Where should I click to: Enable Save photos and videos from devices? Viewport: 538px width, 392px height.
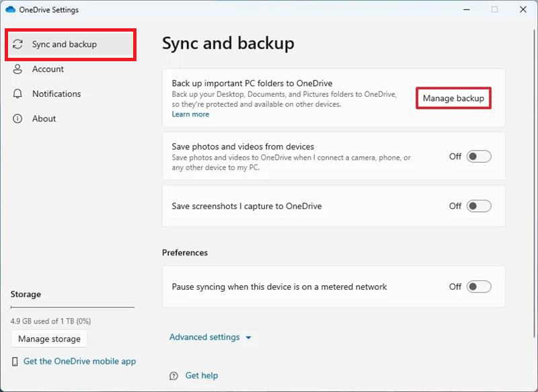479,156
